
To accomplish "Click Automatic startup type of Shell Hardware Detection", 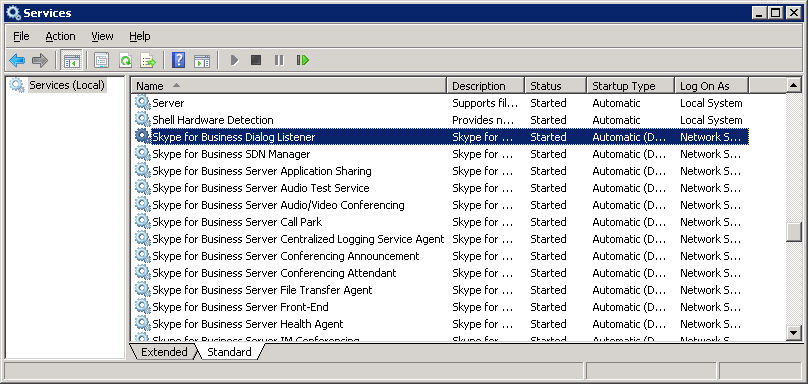I will tap(616, 120).
